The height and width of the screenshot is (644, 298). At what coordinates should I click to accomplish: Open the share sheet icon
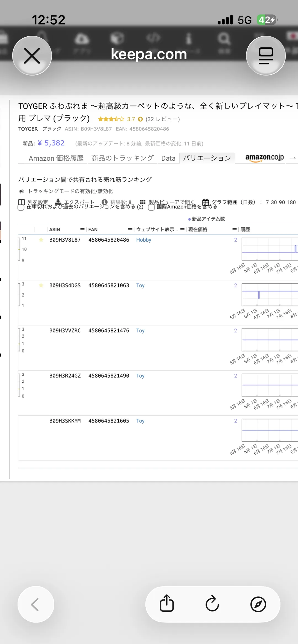167,603
